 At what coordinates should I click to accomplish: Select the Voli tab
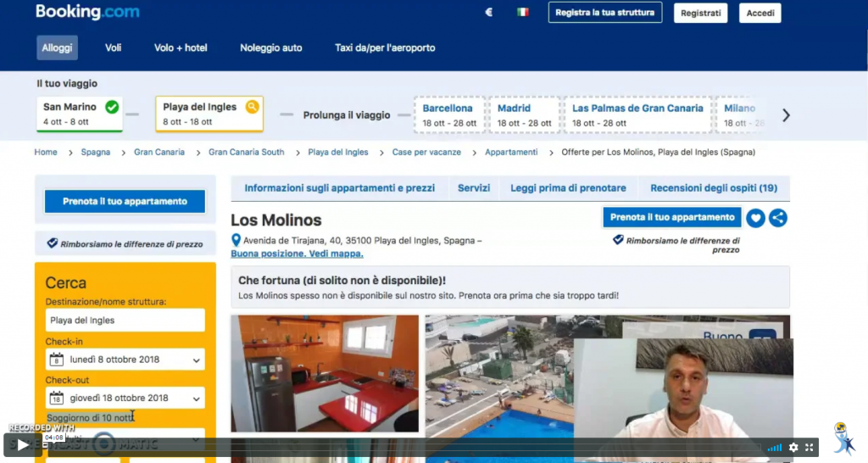113,47
